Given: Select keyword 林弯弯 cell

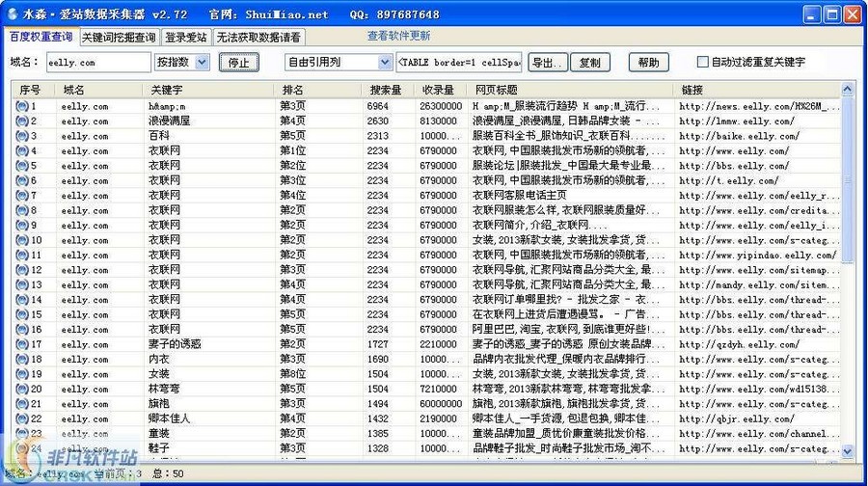Looking at the screenshot, I should coord(164,390).
